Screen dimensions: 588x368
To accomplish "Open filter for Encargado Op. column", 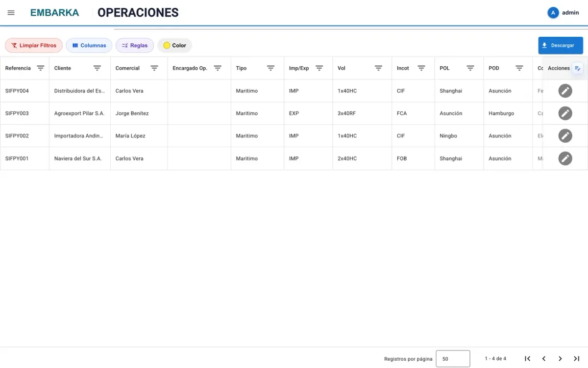I will coord(218,68).
